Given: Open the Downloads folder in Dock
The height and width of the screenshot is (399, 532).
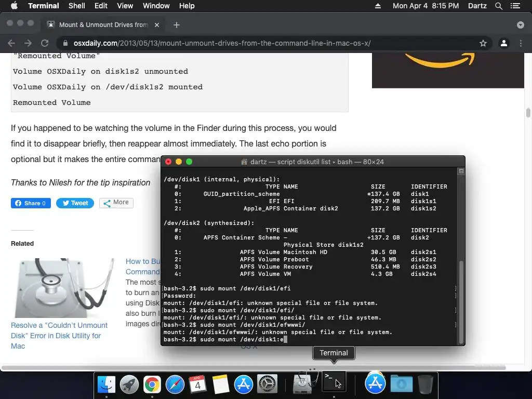Looking at the screenshot, I should 402,384.
